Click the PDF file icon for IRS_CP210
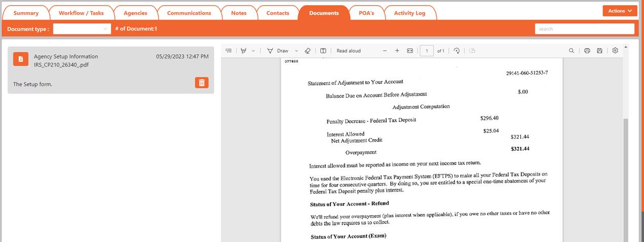Screen dimensions: 644x242 coord(20,59)
